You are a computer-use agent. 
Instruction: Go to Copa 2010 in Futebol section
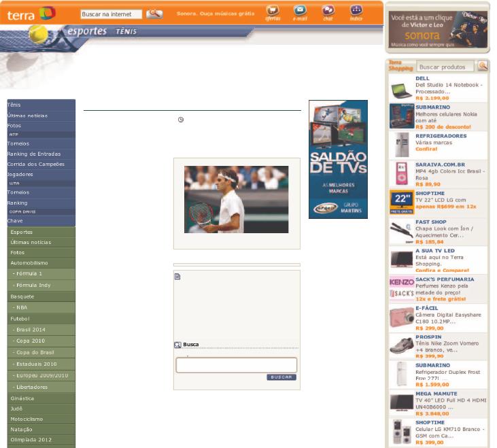[29, 341]
